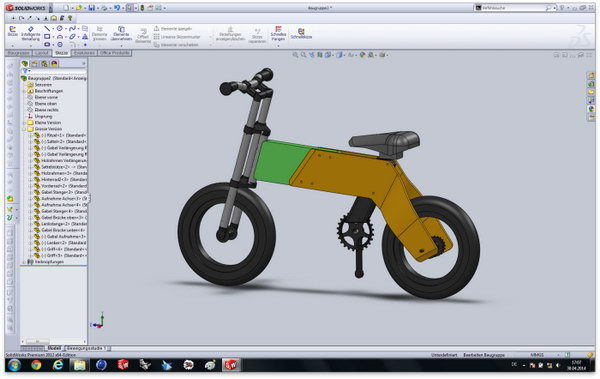The width and height of the screenshot is (600, 379).
Task: Click Elemente verschieben move command
Action: [x=176, y=45]
